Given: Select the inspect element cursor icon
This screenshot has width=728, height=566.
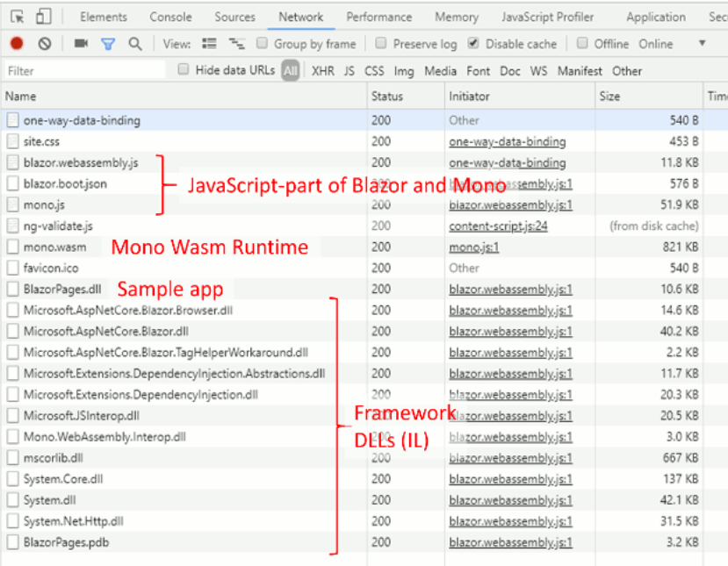Looking at the screenshot, I should point(18,18).
